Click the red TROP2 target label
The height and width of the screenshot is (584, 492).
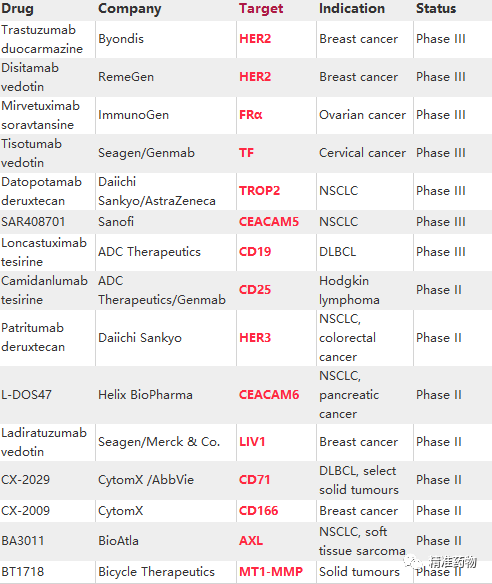(x=259, y=191)
